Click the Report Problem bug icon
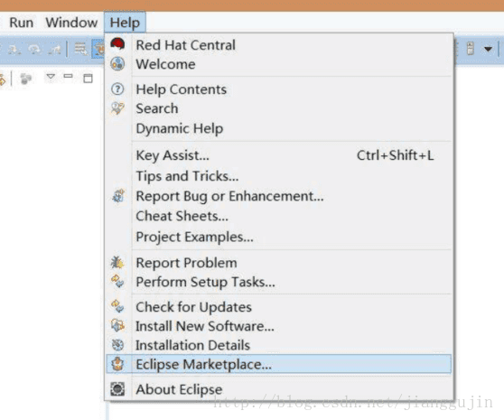The width and height of the screenshot is (504, 420). [x=117, y=263]
